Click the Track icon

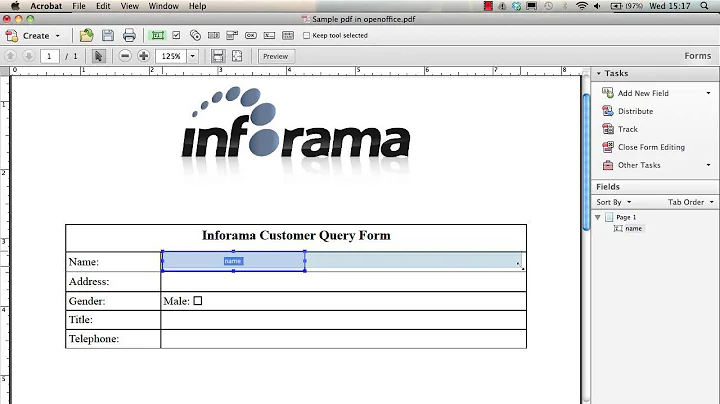click(608, 129)
